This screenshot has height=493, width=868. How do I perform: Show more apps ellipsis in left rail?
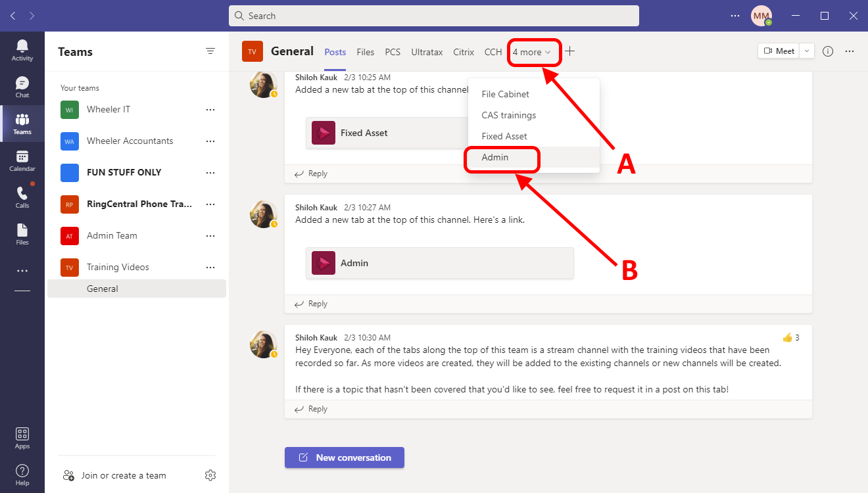(22, 271)
